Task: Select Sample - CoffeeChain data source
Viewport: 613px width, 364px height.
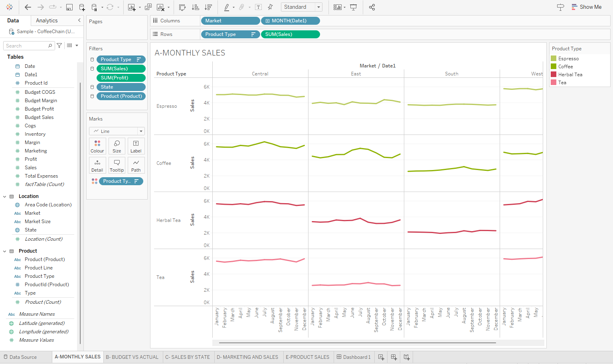Action: coord(42,31)
